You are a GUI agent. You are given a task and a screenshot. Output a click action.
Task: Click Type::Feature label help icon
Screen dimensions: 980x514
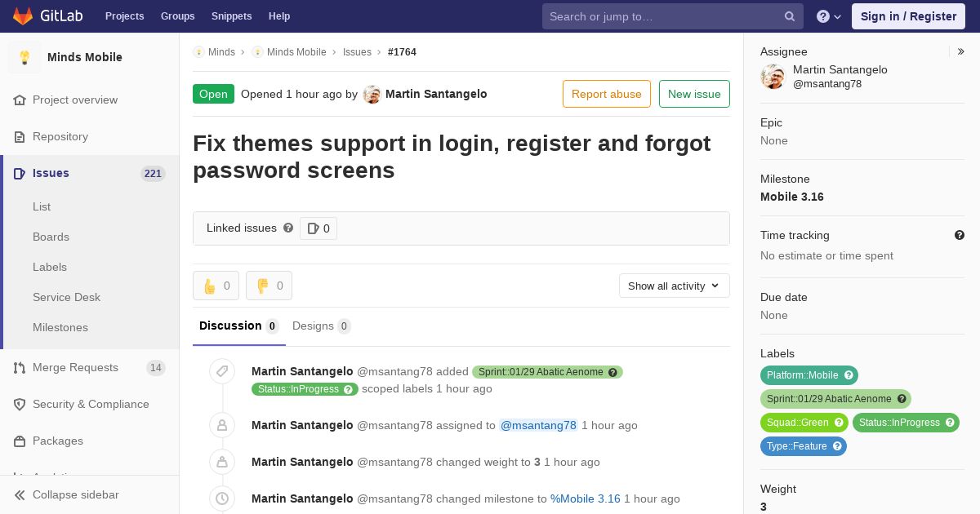point(837,446)
